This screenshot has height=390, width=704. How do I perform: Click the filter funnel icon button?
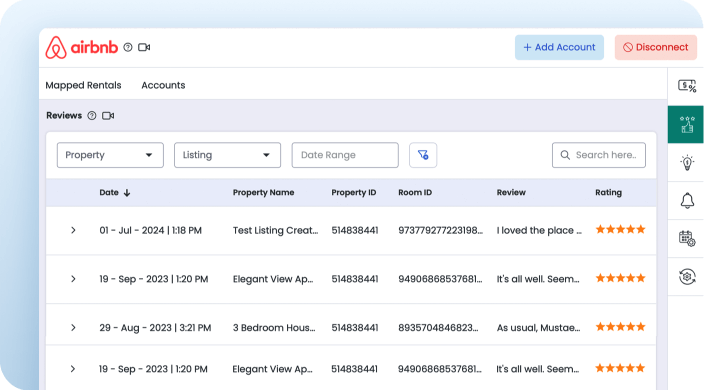(x=423, y=155)
